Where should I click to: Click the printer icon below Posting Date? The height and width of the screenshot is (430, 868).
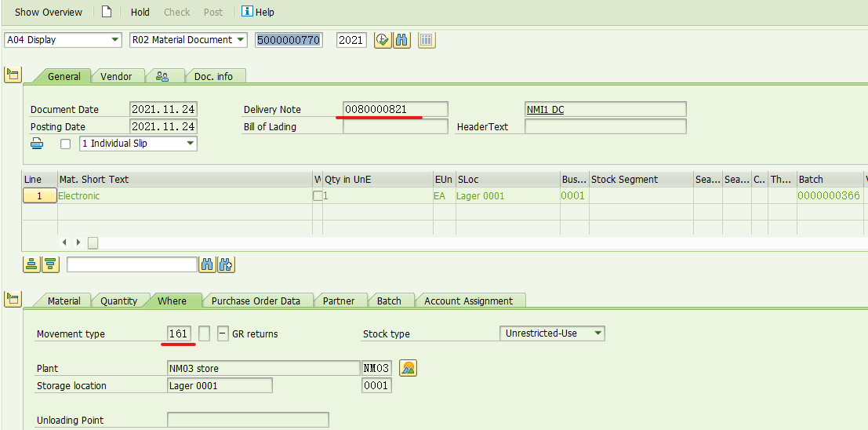click(x=37, y=144)
